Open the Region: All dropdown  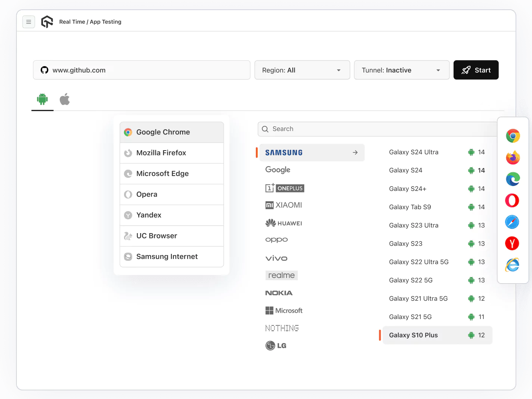pos(302,70)
